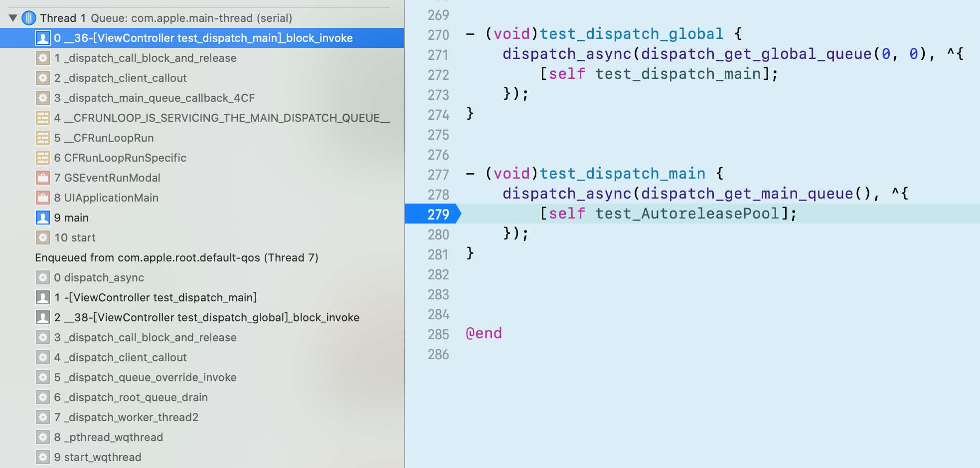Toggle the breakpoint marker on line 279

433,214
